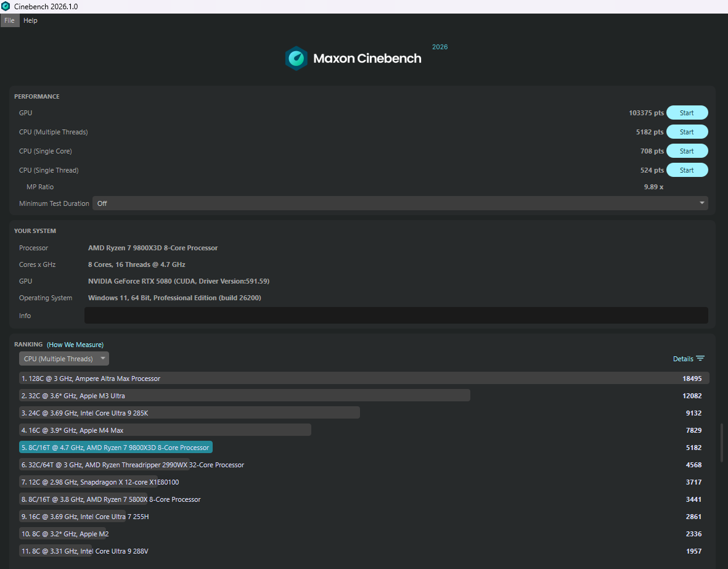Click the Maxon Cinebench logo icon

(297, 59)
